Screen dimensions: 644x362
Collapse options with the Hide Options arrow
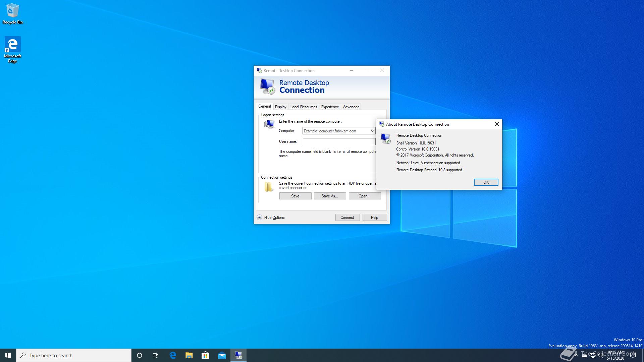tap(259, 217)
